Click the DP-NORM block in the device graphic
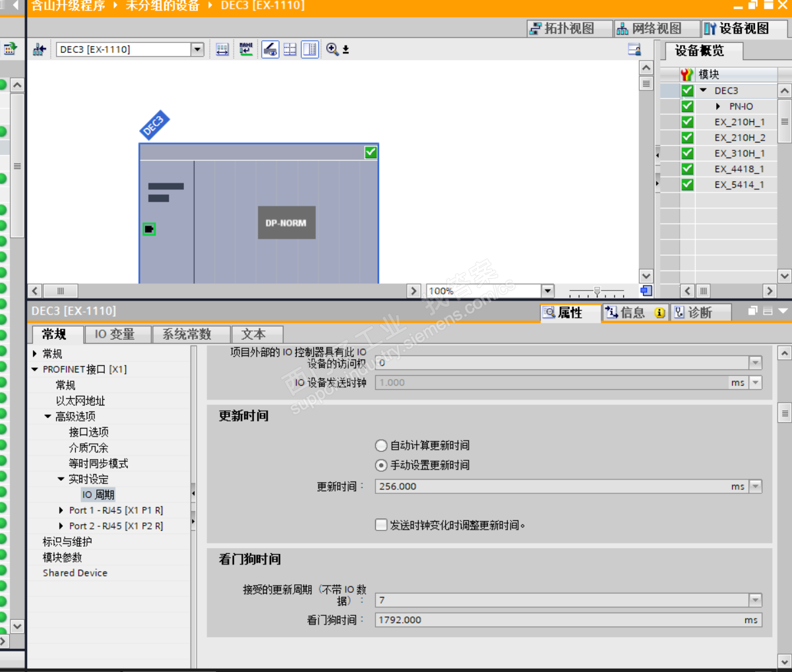Viewport: 792px width, 672px height. [286, 223]
